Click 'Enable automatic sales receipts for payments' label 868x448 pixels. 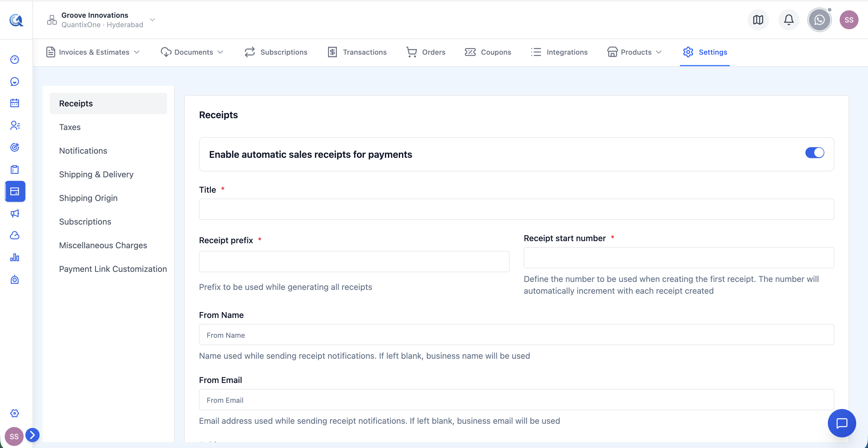[x=310, y=154]
